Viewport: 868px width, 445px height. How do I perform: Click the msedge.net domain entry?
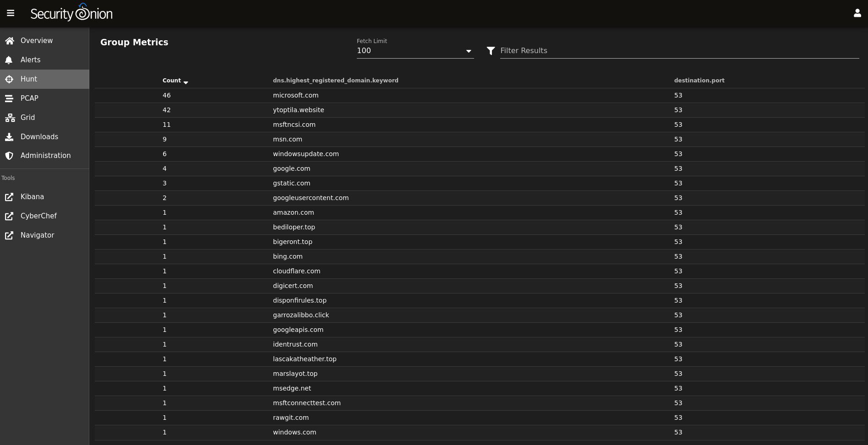292,388
